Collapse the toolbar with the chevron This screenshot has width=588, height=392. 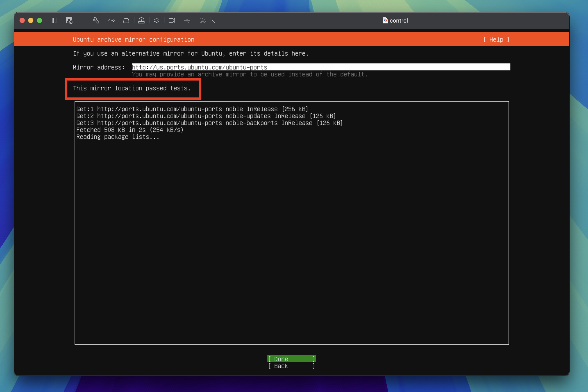click(x=214, y=20)
